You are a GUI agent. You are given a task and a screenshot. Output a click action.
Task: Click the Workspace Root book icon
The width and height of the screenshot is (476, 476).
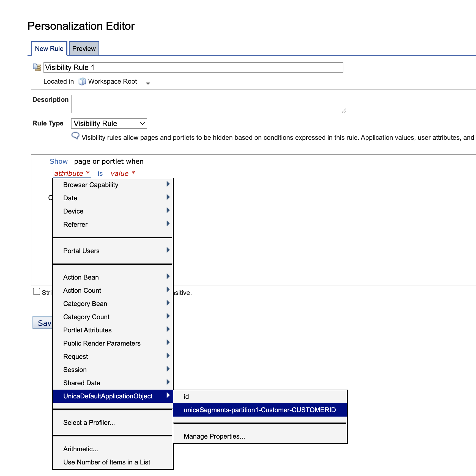(82, 81)
